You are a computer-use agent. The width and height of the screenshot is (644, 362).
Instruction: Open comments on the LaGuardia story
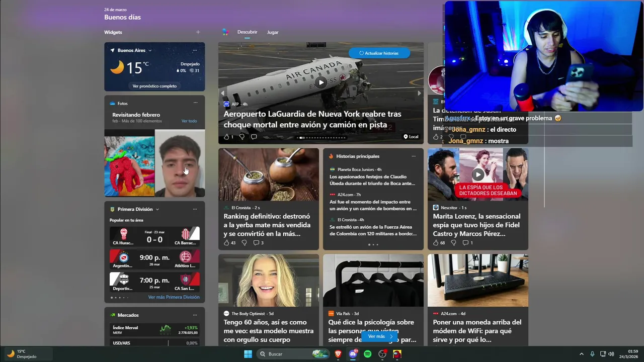pyautogui.click(x=254, y=137)
